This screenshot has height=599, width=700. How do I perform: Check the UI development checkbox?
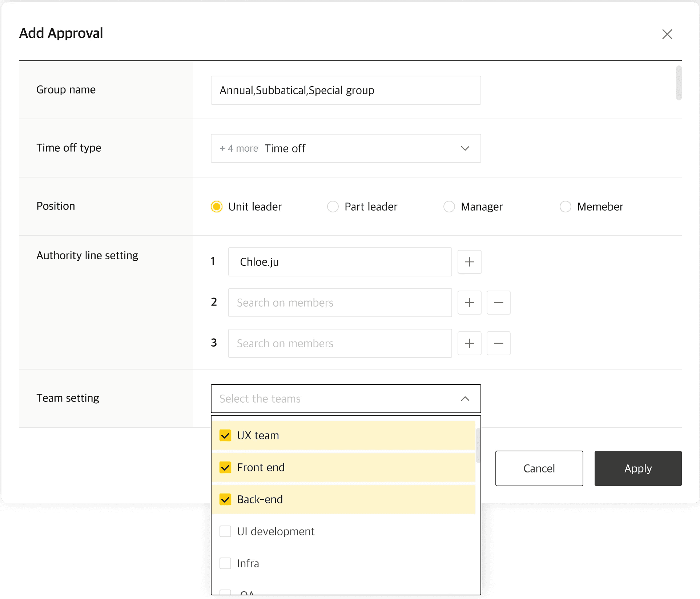(225, 531)
